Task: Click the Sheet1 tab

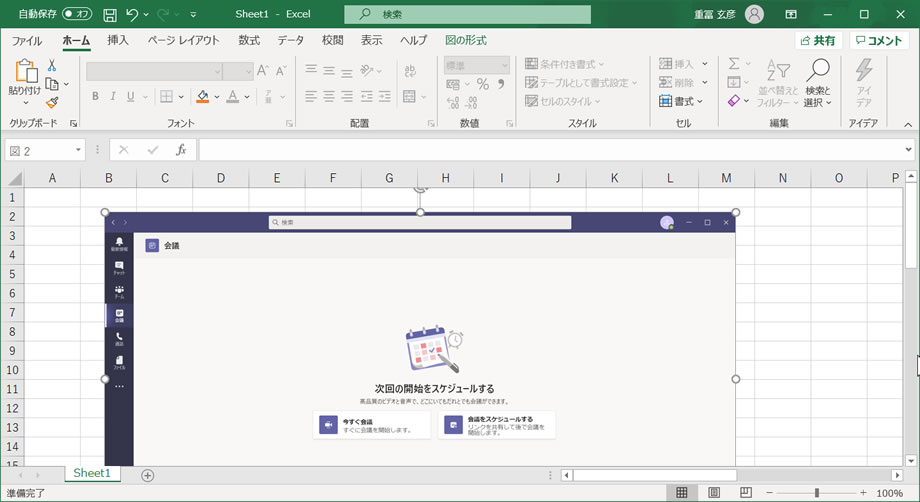Action: click(92, 473)
